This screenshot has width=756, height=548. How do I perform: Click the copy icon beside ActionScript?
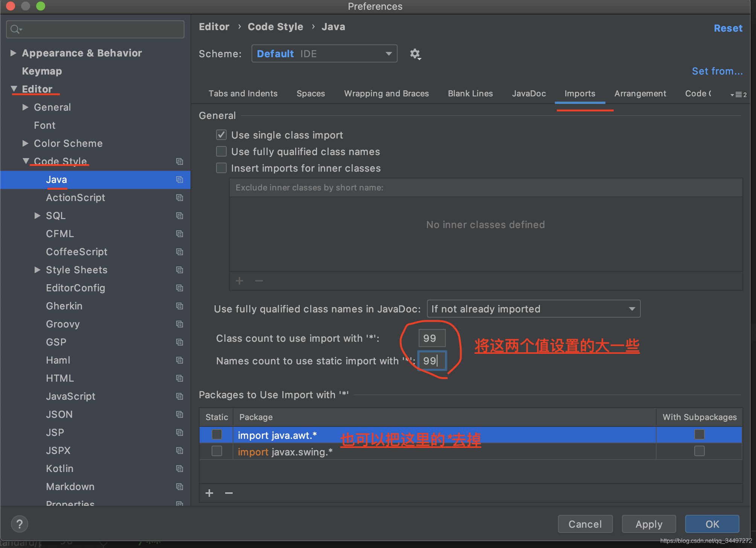click(x=180, y=198)
